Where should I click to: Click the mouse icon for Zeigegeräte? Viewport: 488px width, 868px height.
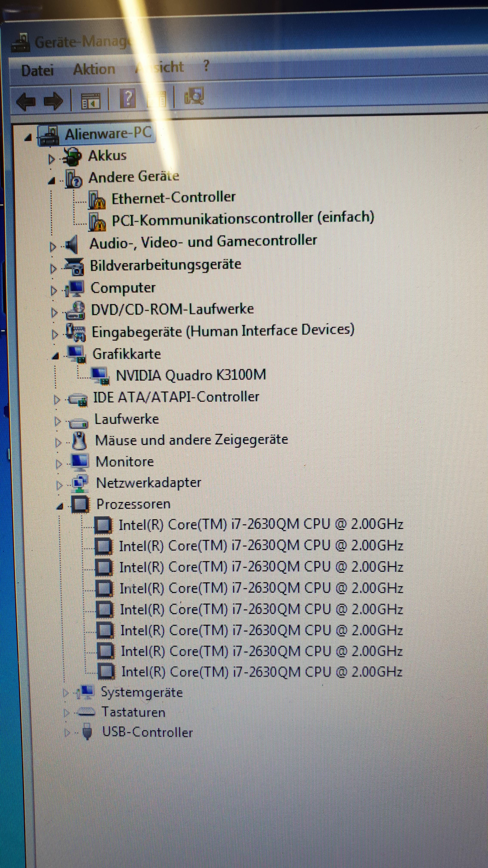79,441
